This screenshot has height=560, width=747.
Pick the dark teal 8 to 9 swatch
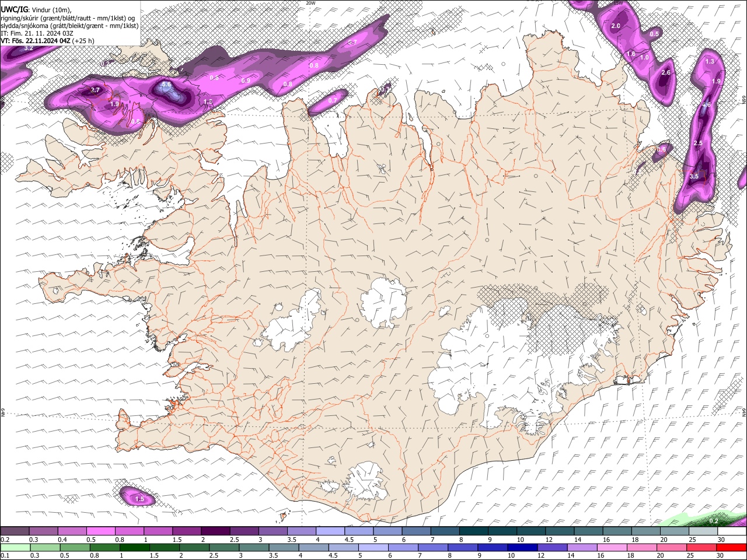[473, 531]
